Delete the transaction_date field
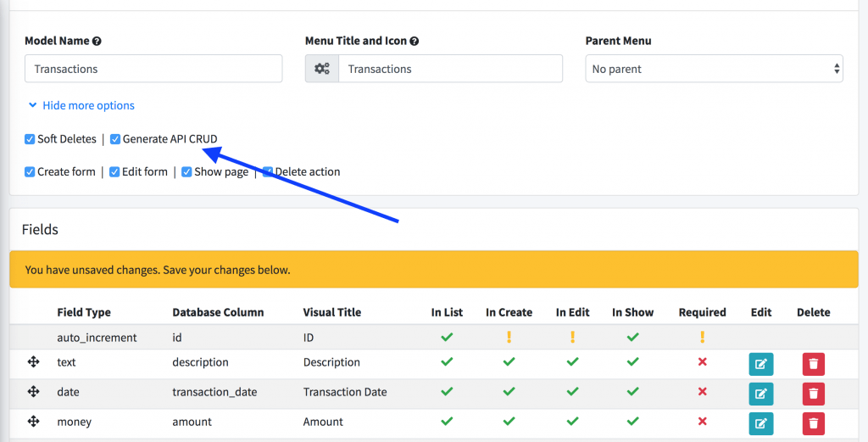The image size is (868, 442). coord(813,394)
